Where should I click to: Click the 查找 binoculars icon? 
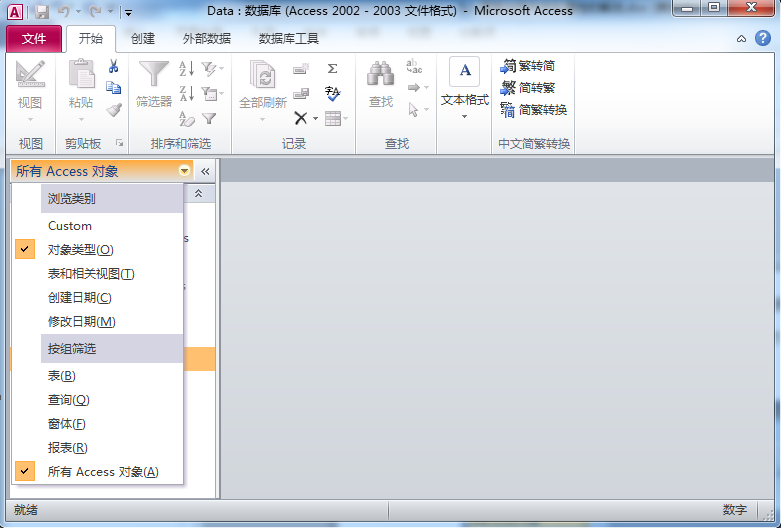tap(381, 74)
